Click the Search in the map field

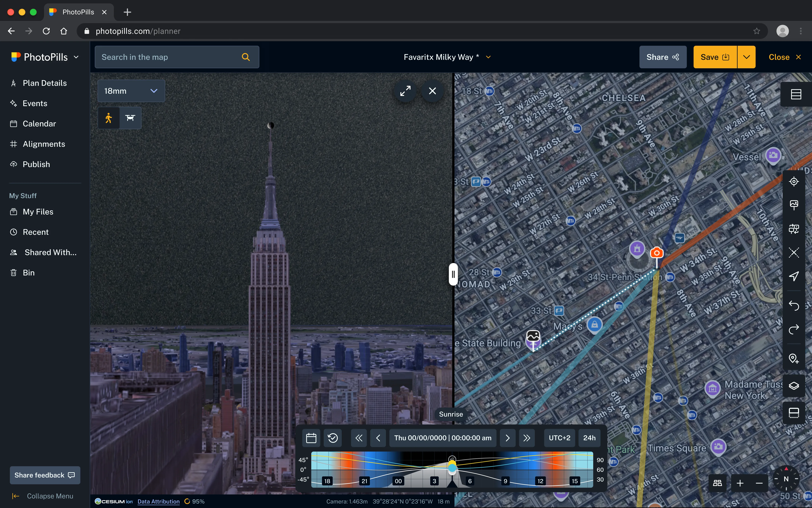177,57
